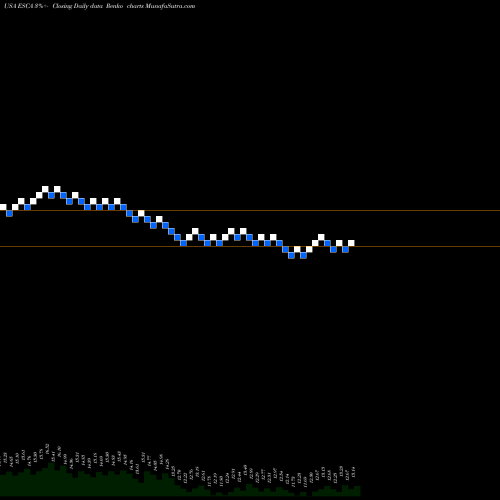Click the '16.52' price label at bottom

(x=47, y=449)
